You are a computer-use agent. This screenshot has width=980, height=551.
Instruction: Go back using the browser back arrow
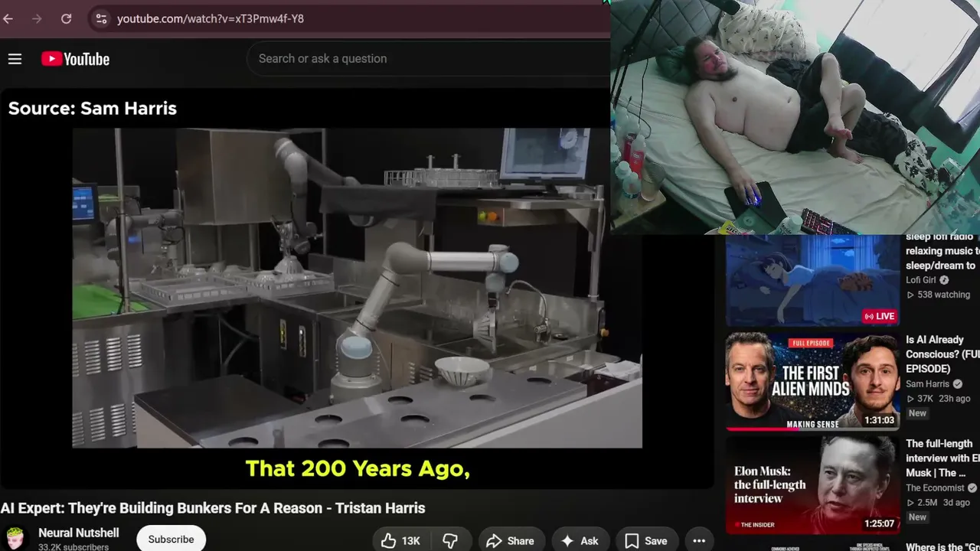tap(8, 18)
